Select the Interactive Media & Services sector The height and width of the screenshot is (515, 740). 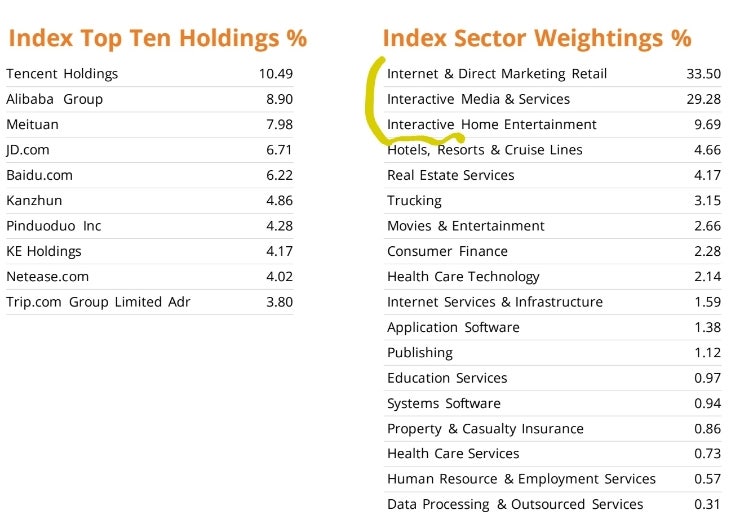click(x=478, y=99)
